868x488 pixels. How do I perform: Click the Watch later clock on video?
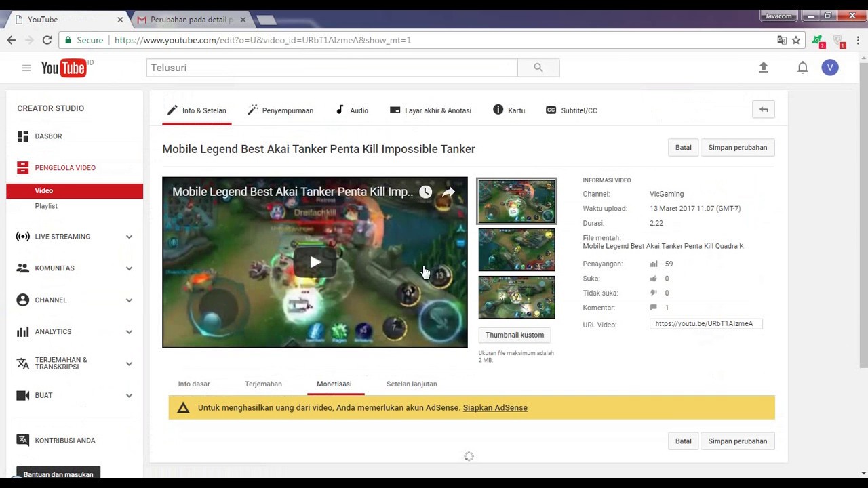pyautogui.click(x=425, y=192)
